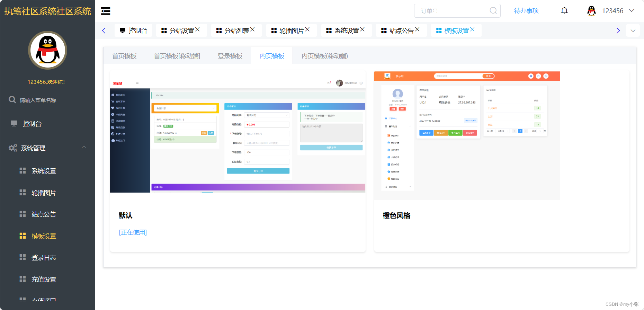Click the 橙色风格 template title text
644x310 pixels.
point(396,215)
